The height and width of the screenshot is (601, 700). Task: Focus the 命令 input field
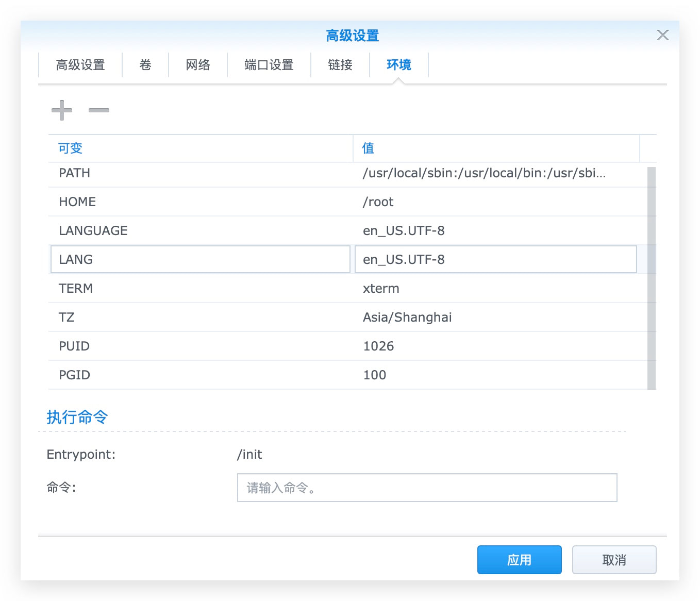[427, 488]
